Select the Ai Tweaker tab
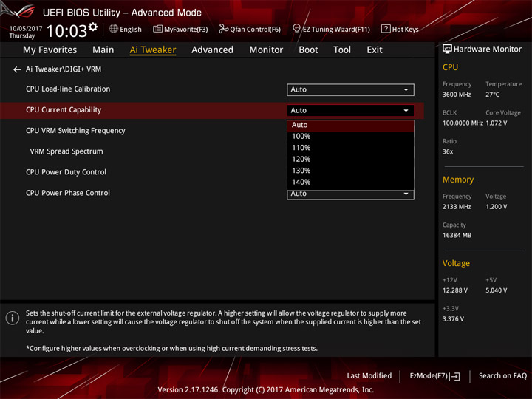532x399 pixels. (153, 50)
